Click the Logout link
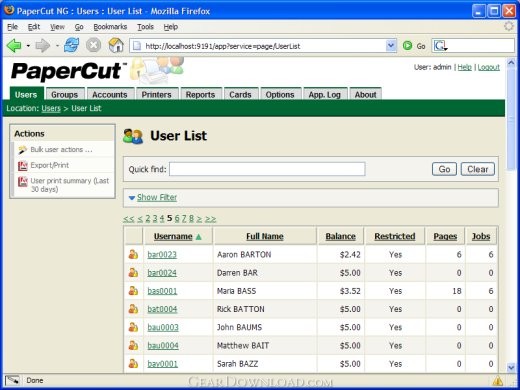The height and width of the screenshot is (390, 520). (489, 67)
